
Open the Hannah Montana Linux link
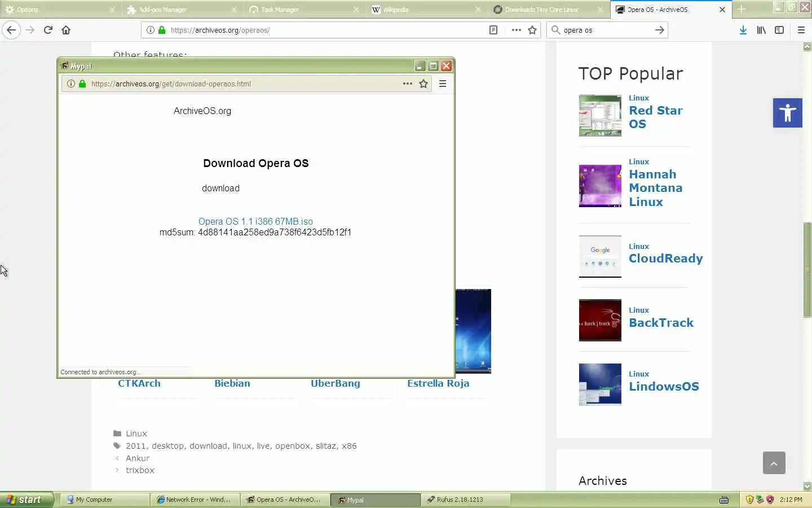pos(655,188)
